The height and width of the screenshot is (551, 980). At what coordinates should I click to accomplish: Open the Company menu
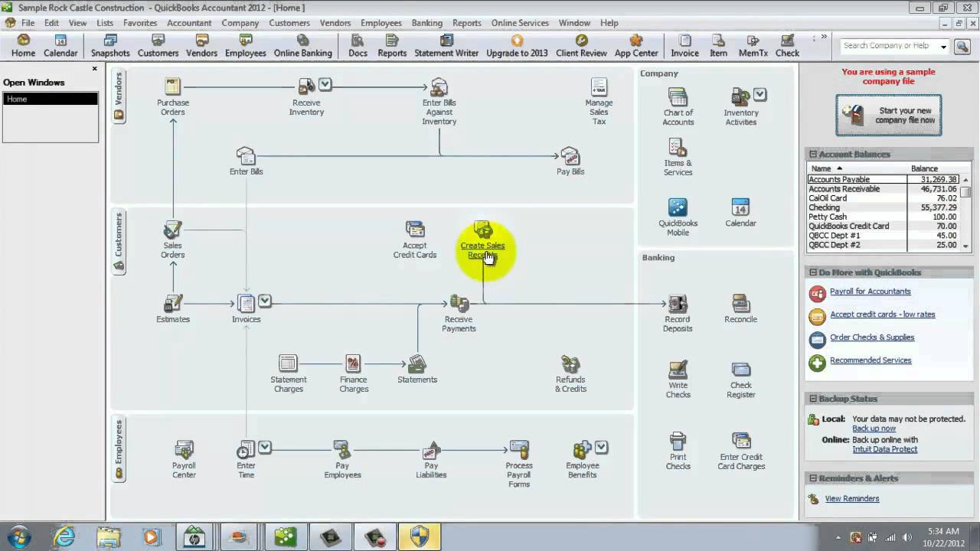click(x=240, y=23)
